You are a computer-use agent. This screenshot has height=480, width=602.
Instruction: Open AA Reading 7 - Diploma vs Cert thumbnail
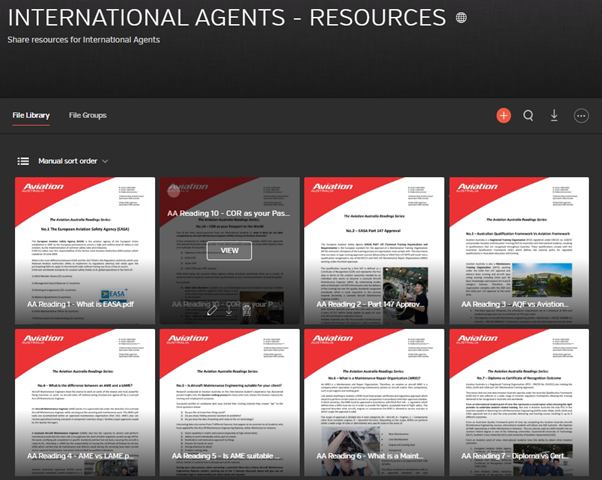coord(519,402)
